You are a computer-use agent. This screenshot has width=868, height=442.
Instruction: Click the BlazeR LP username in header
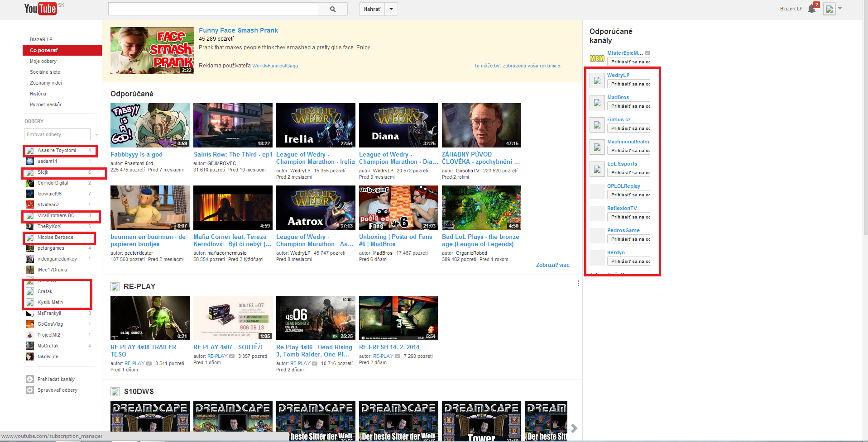pos(791,9)
